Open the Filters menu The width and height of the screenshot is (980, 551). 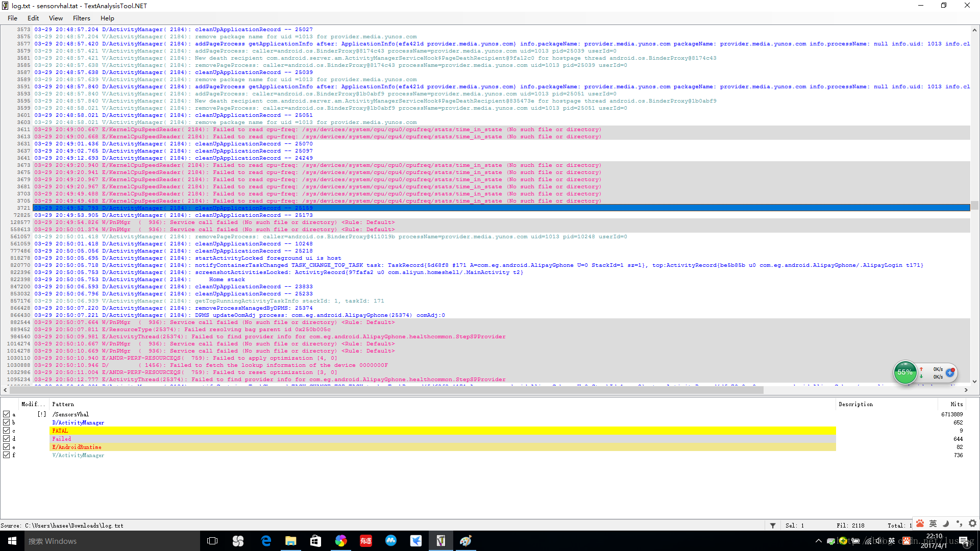tap(81, 18)
